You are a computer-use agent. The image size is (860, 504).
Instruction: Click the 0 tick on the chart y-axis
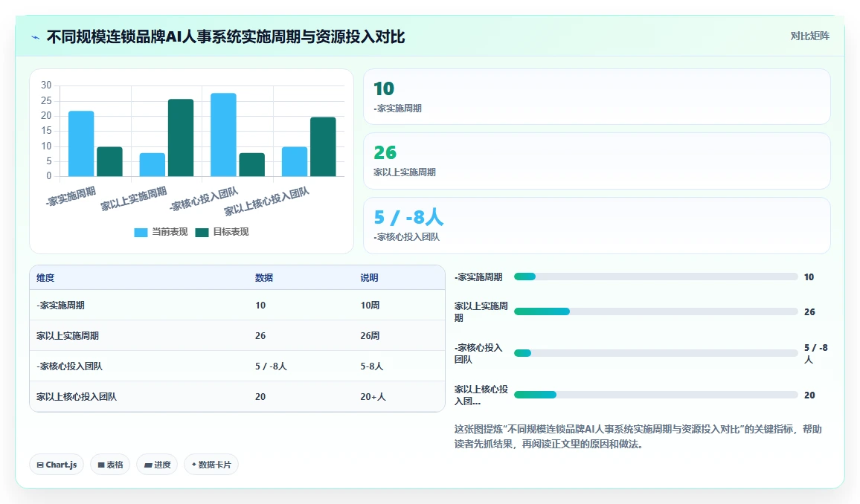tap(49, 176)
